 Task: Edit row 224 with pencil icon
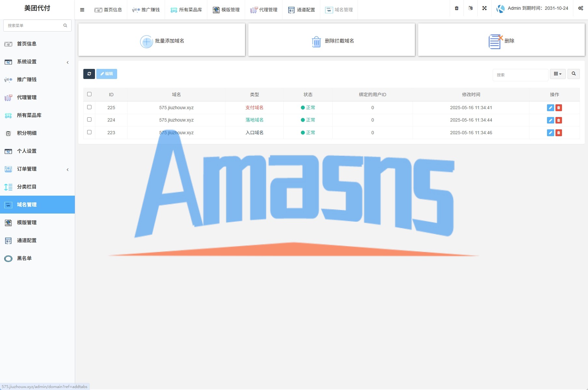point(551,120)
